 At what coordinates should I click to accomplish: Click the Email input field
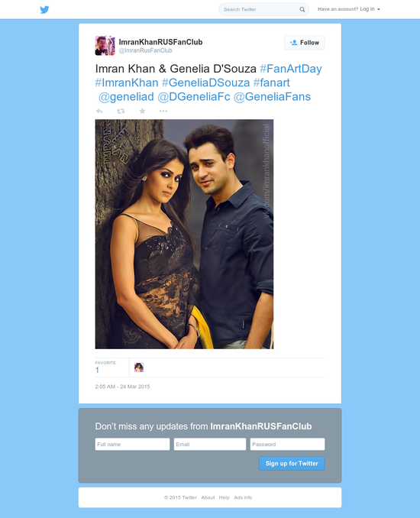(210, 445)
